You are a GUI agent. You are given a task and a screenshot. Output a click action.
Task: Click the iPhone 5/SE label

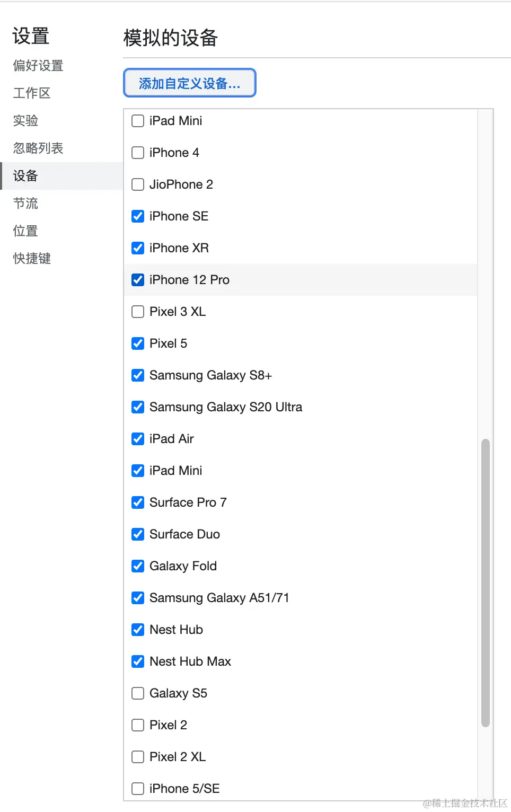click(184, 789)
